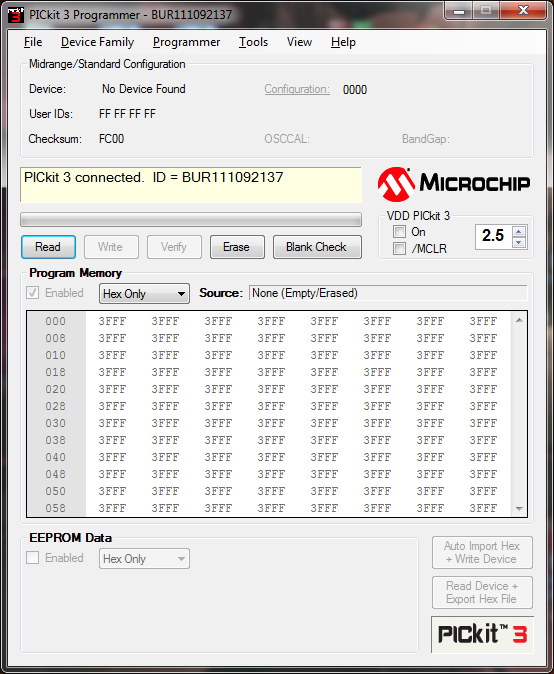Click the Source field None (Empty/Erased)
The width and height of the screenshot is (554, 674).
(x=388, y=293)
